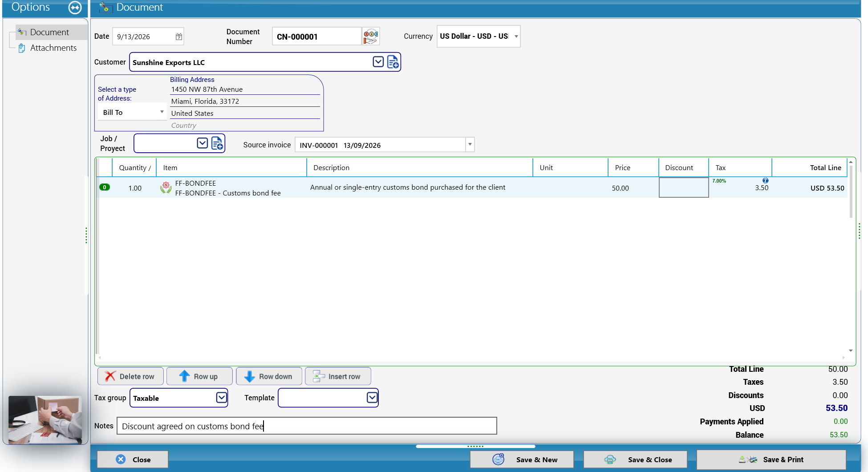Click the sidebar package photo thumbnail
Screen dimensions: 868x472
coord(45,420)
